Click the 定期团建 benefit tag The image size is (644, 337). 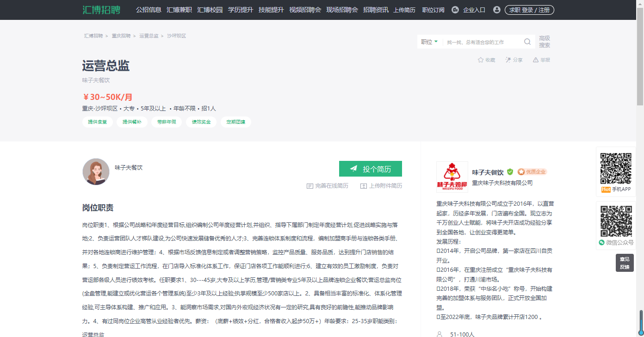(236, 122)
